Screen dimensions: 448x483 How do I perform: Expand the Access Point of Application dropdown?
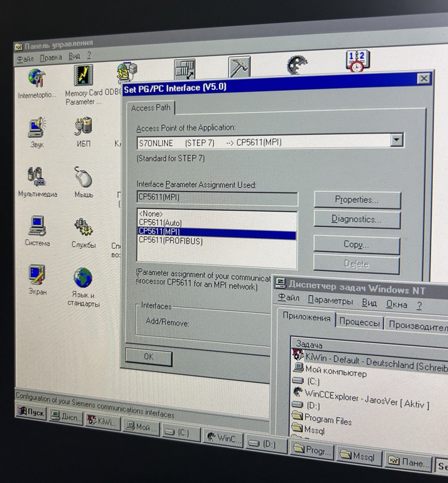point(396,140)
